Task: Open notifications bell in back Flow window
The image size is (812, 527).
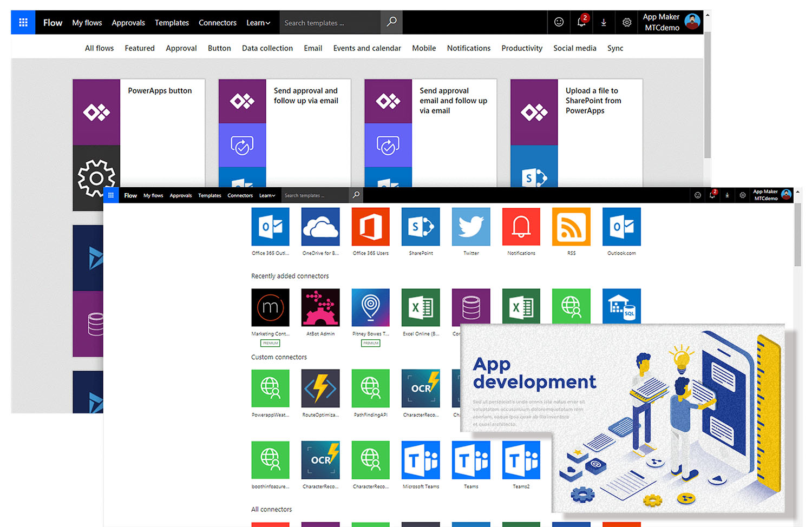Action: 581,22
